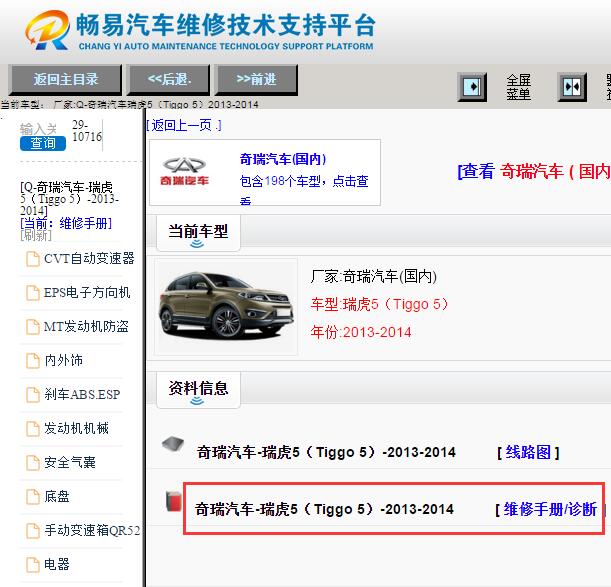Click the gray book icon beside 线路图 row
Viewport: 611px width, 587px height.
point(173,444)
